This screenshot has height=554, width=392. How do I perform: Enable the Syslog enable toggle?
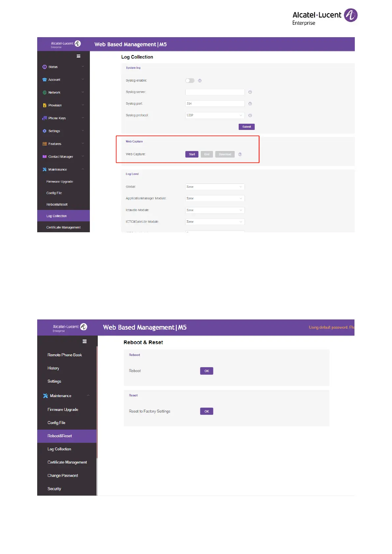pyautogui.click(x=190, y=81)
